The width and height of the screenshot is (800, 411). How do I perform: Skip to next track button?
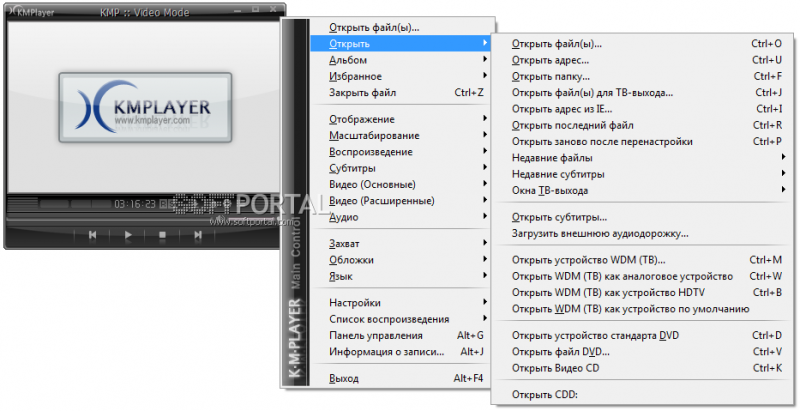(x=197, y=235)
